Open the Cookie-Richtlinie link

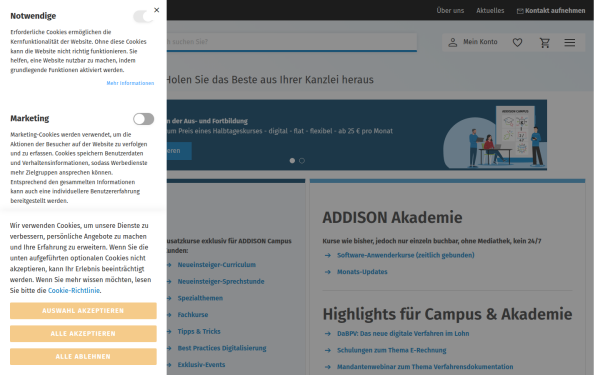coord(74,290)
